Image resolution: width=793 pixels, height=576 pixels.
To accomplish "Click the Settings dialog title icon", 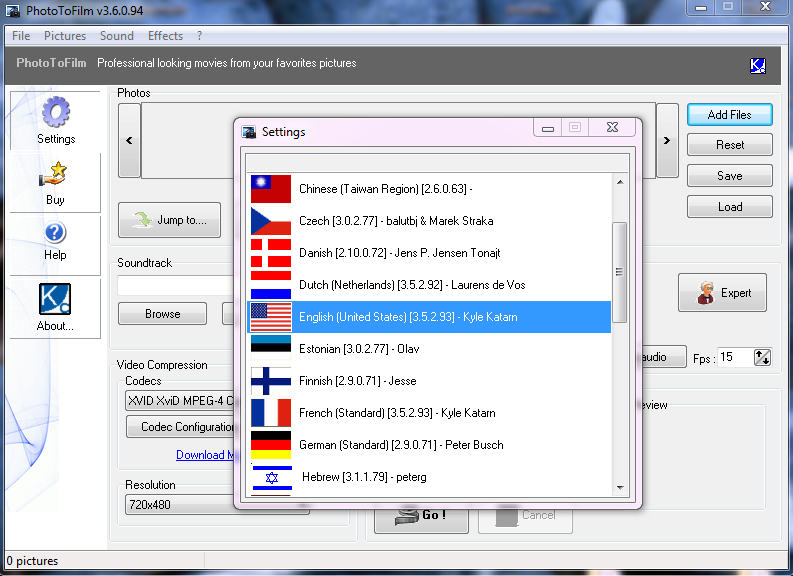I will click(249, 132).
